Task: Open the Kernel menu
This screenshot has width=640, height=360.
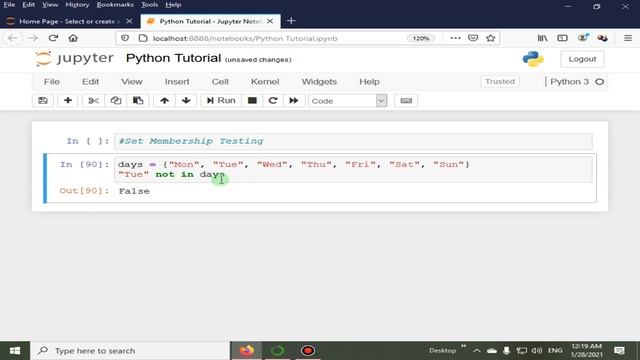Action: pos(265,82)
